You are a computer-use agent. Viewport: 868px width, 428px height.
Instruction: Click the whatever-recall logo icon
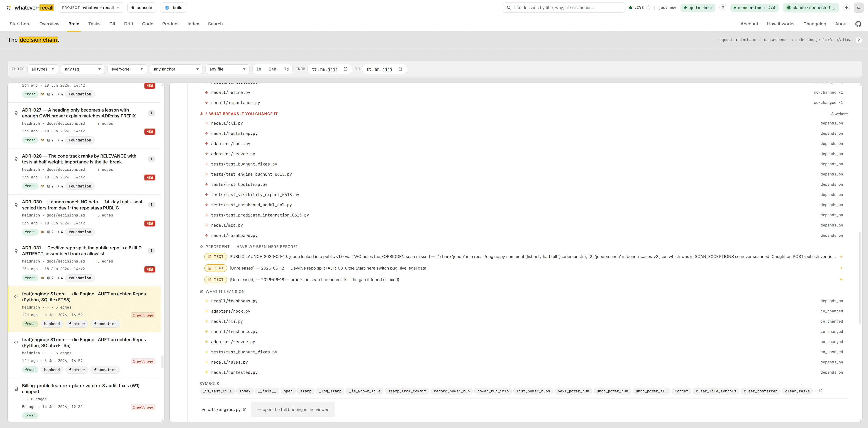coord(9,7)
